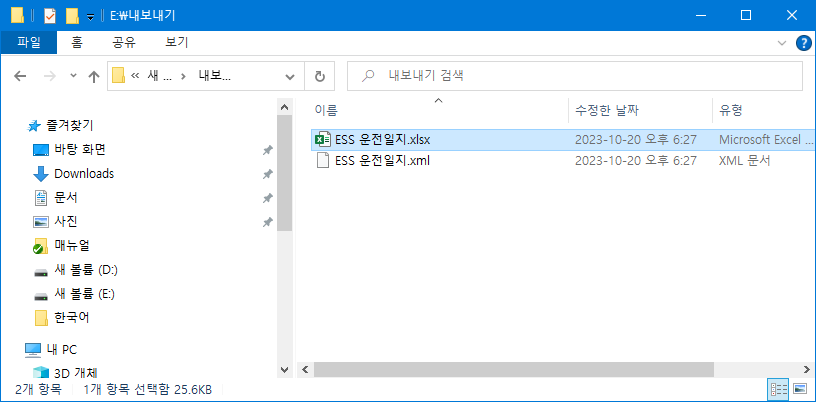Switch to the 공유 ribbon tab
The height and width of the screenshot is (402, 816).
point(124,43)
